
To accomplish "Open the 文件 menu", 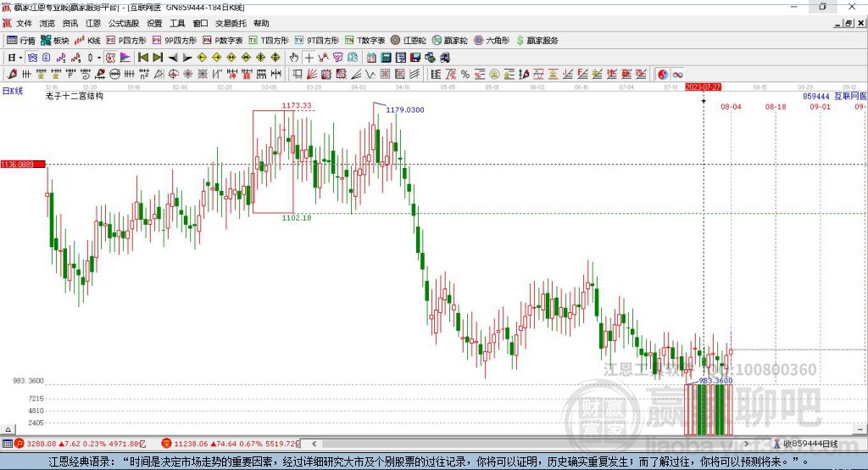I will 25,23.
